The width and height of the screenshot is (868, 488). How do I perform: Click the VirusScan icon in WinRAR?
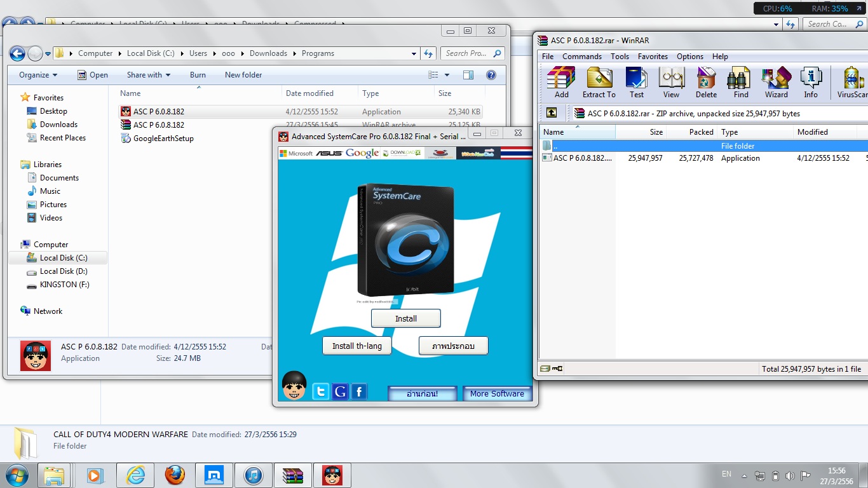852,83
